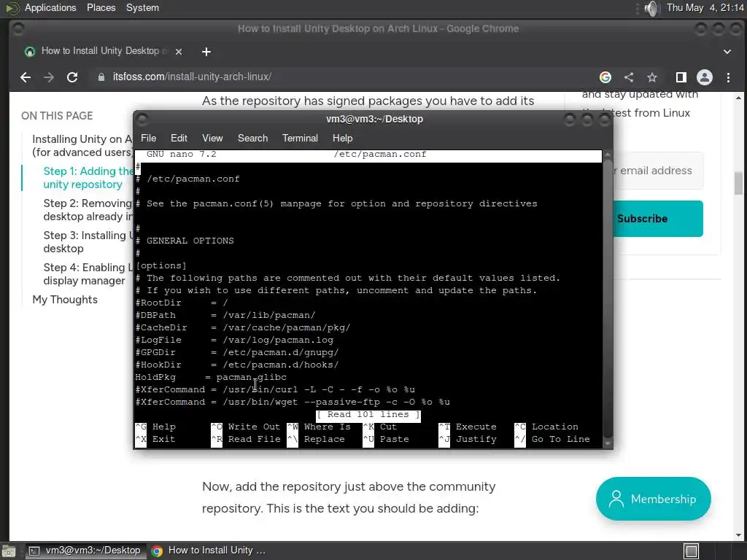Screen dimensions: 747x560
Task: Go back in Chrome browser
Action: click(26, 77)
